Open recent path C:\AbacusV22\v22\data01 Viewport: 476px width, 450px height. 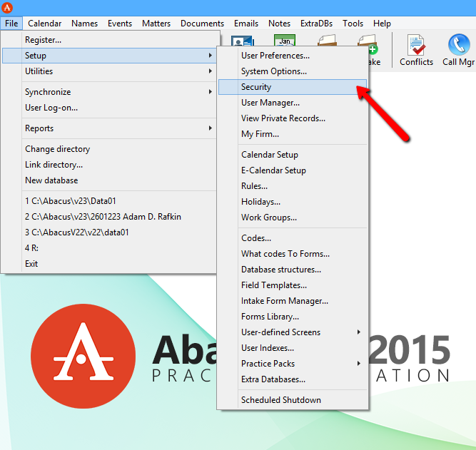[109, 232]
